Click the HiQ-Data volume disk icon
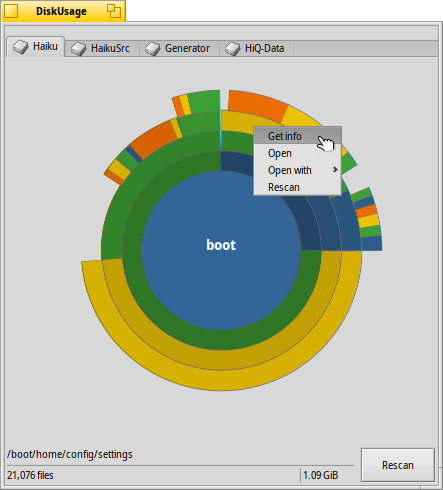This screenshot has width=443, height=490. point(232,49)
